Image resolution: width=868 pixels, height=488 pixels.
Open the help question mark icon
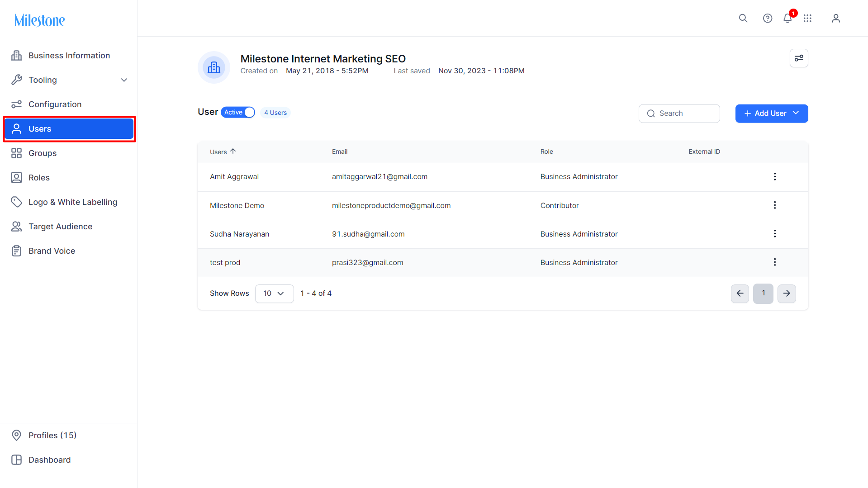[x=768, y=18]
